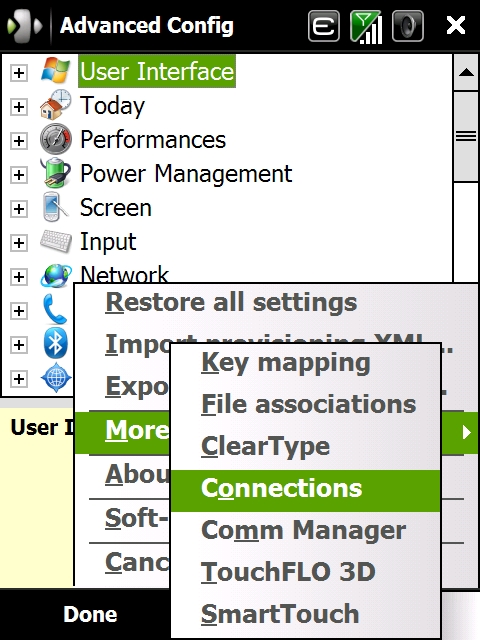Click the Bluetooth icon in the tree
This screenshot has width=480, height=640.
55,343
